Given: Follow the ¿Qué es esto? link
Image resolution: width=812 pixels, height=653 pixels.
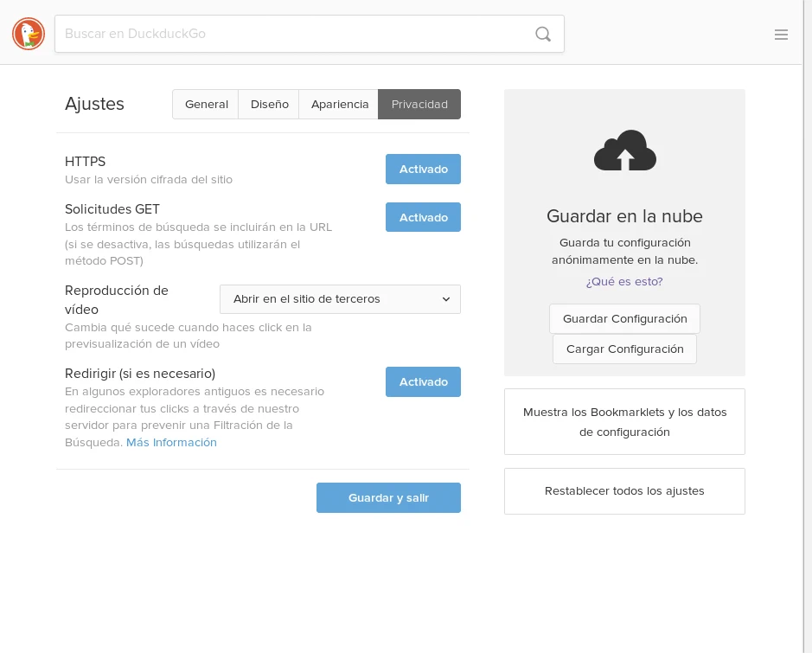Looking at the screenshot, I should pos(624,281).
